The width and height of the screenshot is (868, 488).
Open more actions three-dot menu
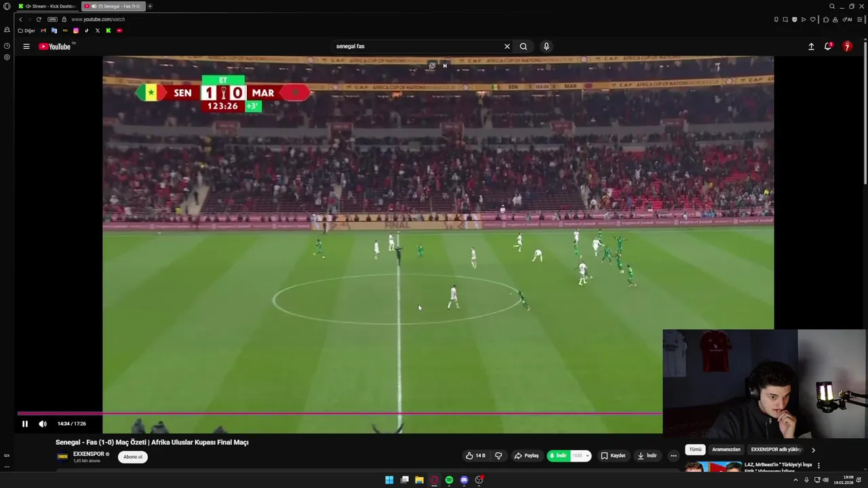(673, 455)
